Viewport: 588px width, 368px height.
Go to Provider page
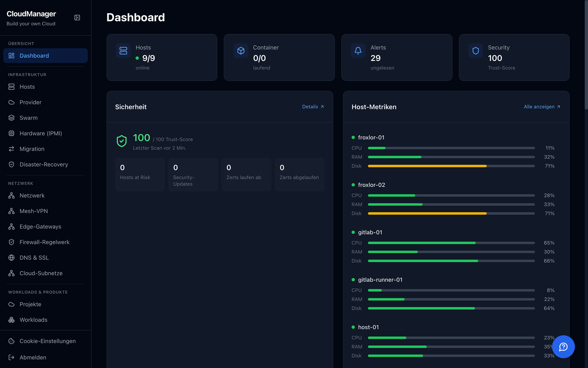45,102
